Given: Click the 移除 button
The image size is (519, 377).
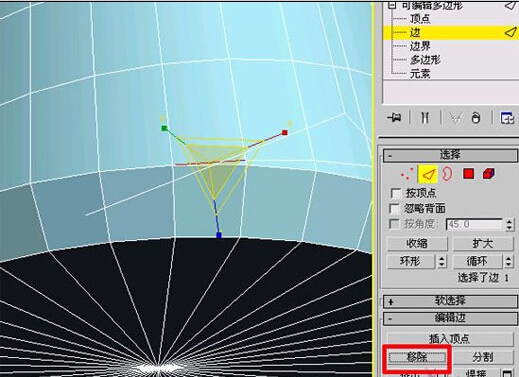Looking at the screenshot, I should pos(417,357).
